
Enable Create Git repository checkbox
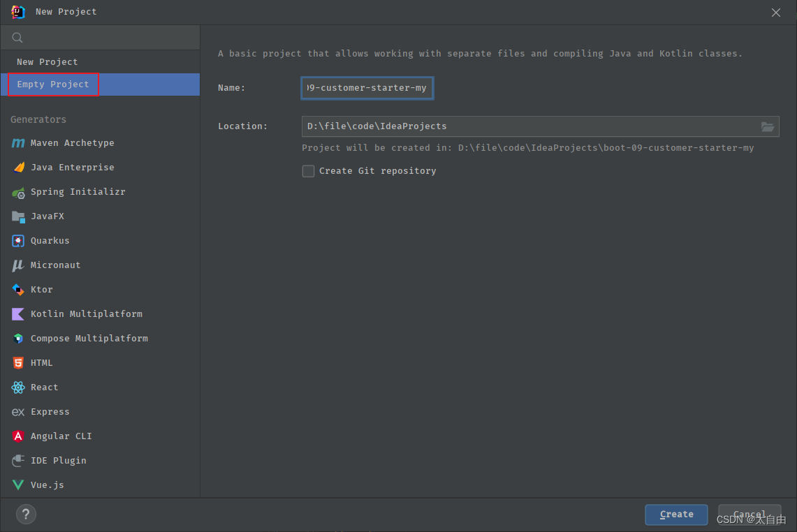(308, 171)
